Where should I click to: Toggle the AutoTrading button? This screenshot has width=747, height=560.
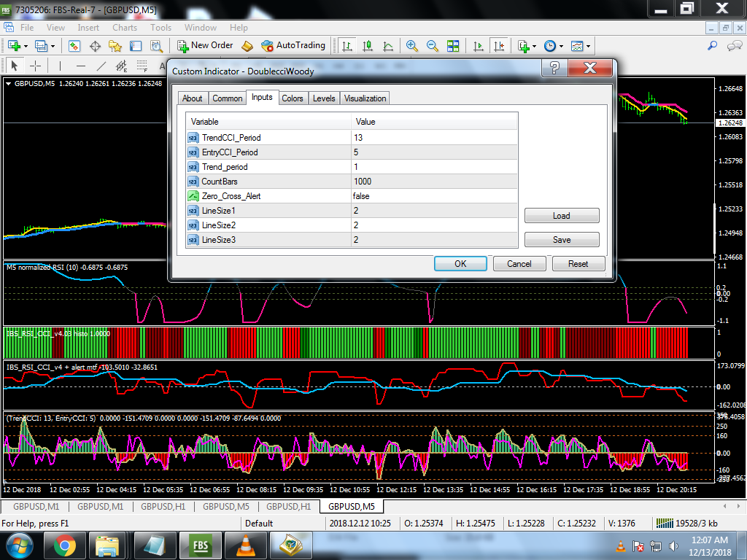[x=293, y=45]
